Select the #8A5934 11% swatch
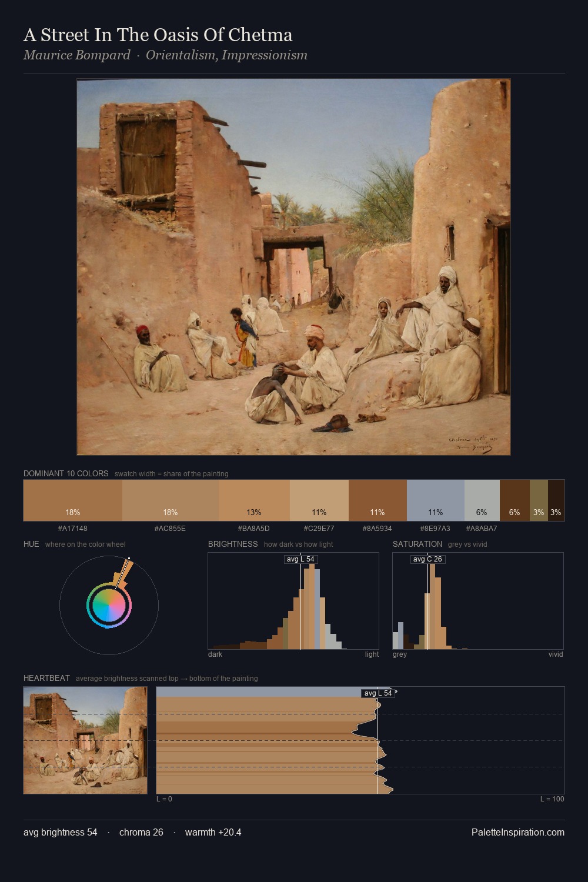Screen dimensions: 588x882 tap(377, 500)
